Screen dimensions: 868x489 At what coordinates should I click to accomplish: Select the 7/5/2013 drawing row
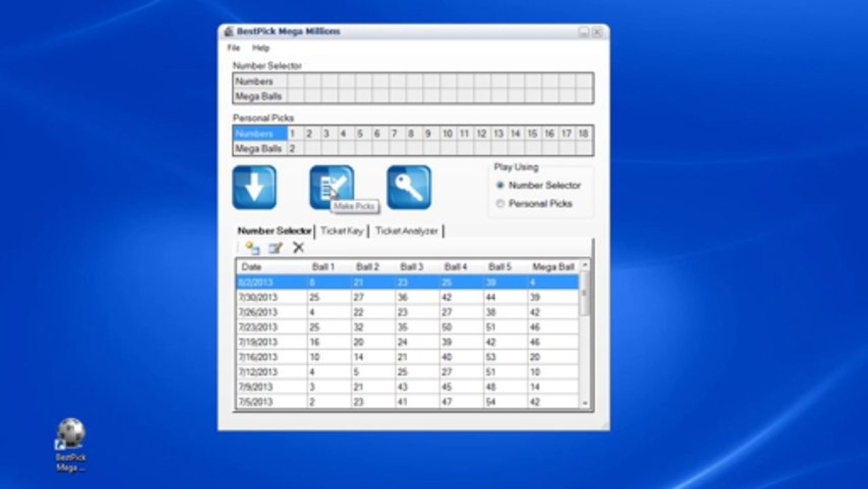click(x=408, y=401)
